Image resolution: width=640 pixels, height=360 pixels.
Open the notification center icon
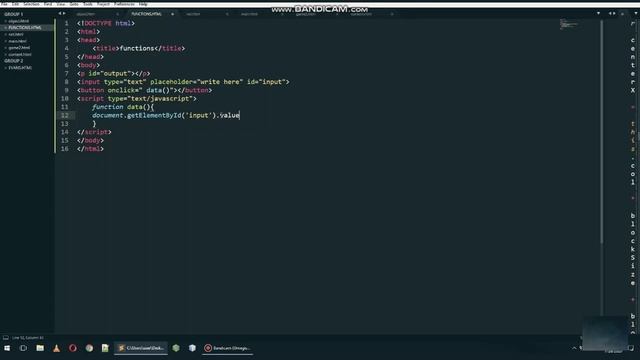pyautogui.click(x=631, y=348)
